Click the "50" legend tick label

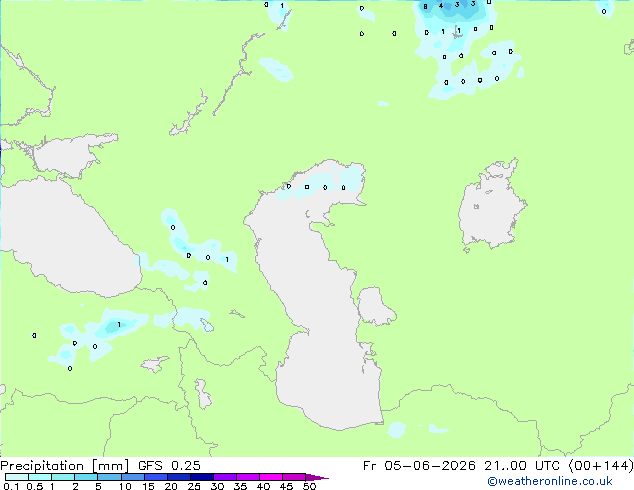tap(309, 486)
